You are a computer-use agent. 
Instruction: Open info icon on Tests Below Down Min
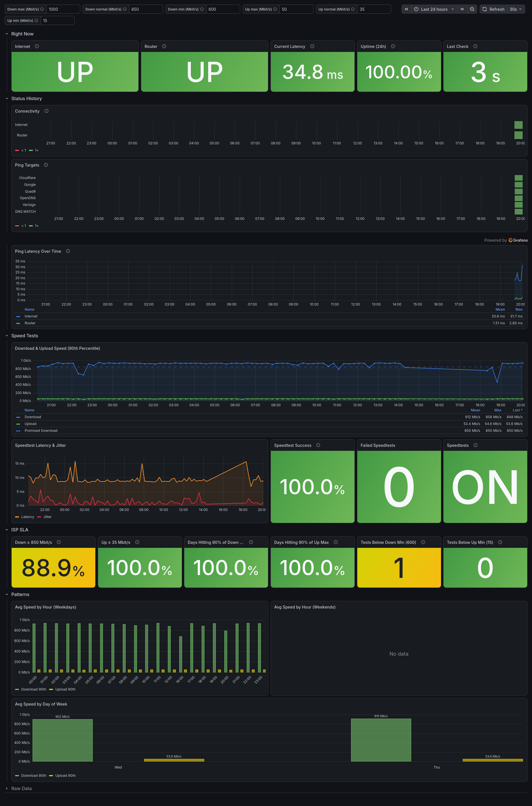coord(423,542)
